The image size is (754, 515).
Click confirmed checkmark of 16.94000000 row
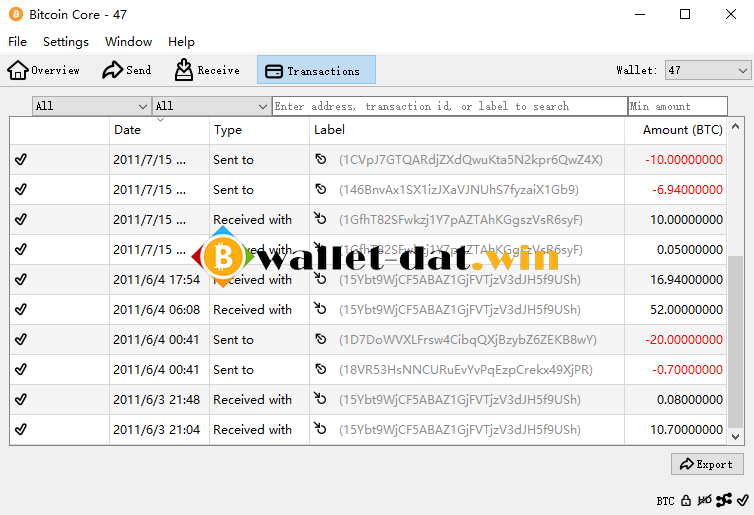[21, 279]
